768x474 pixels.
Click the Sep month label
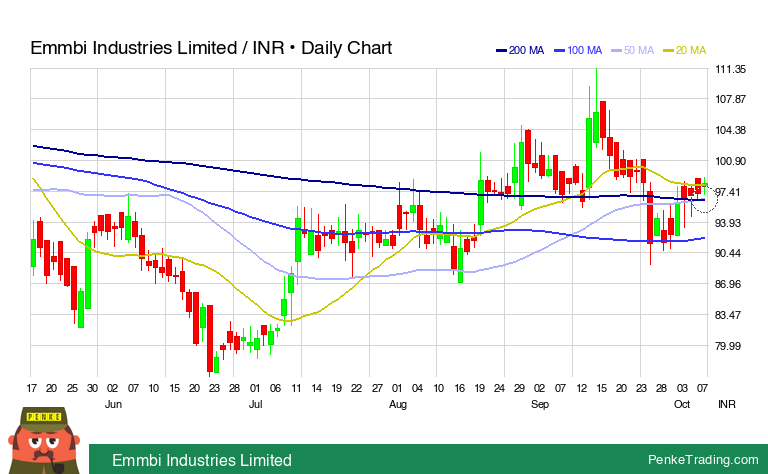coord(540,404)
